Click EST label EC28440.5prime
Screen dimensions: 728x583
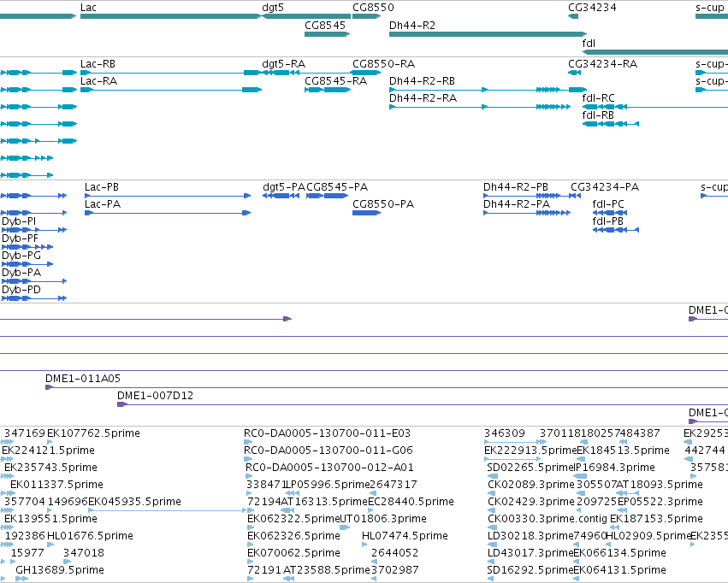click(x=411, y=503)
